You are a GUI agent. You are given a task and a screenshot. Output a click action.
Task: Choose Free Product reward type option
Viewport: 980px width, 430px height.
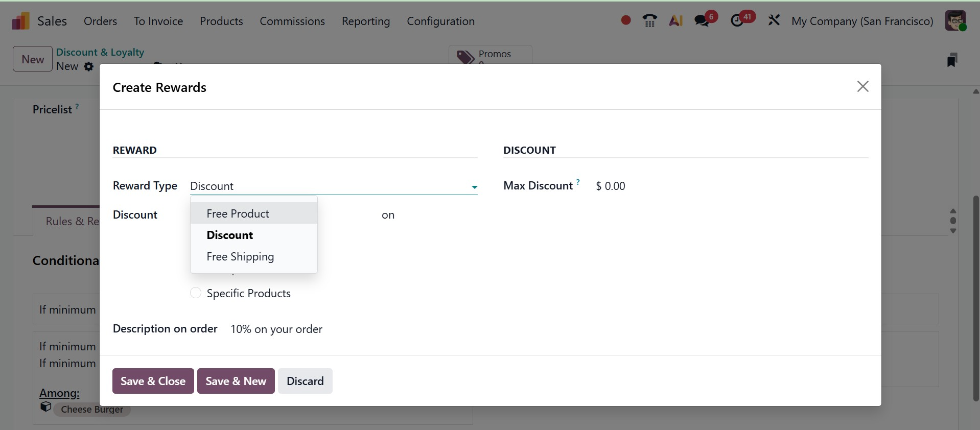coord(238,213)
